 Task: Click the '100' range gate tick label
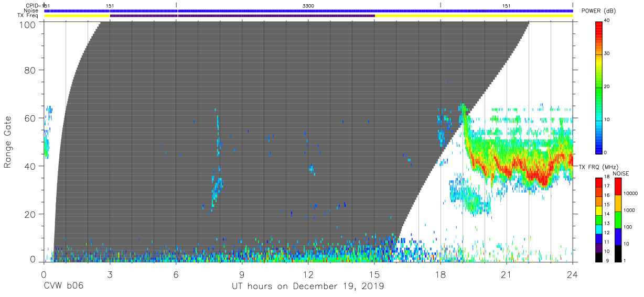28,24
